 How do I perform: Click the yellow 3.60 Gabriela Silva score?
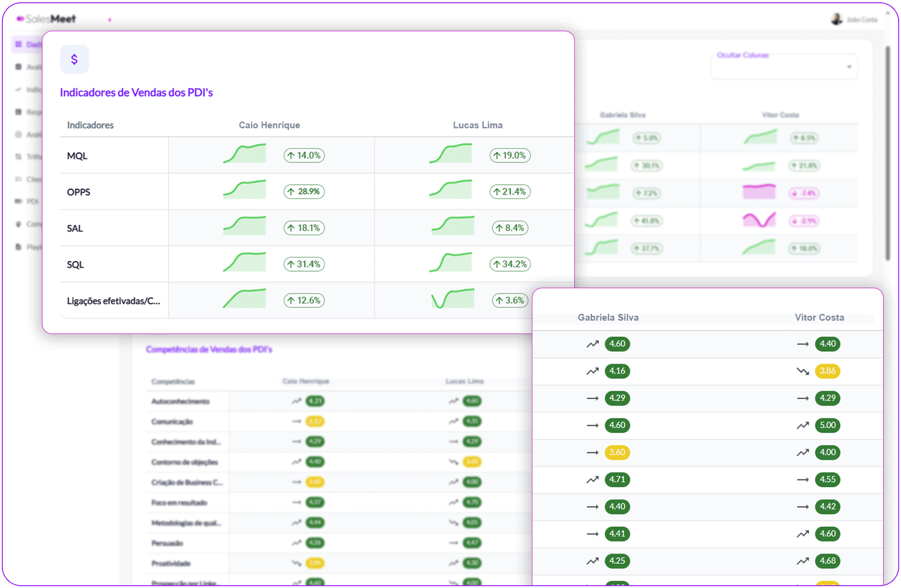coord(617,452)
